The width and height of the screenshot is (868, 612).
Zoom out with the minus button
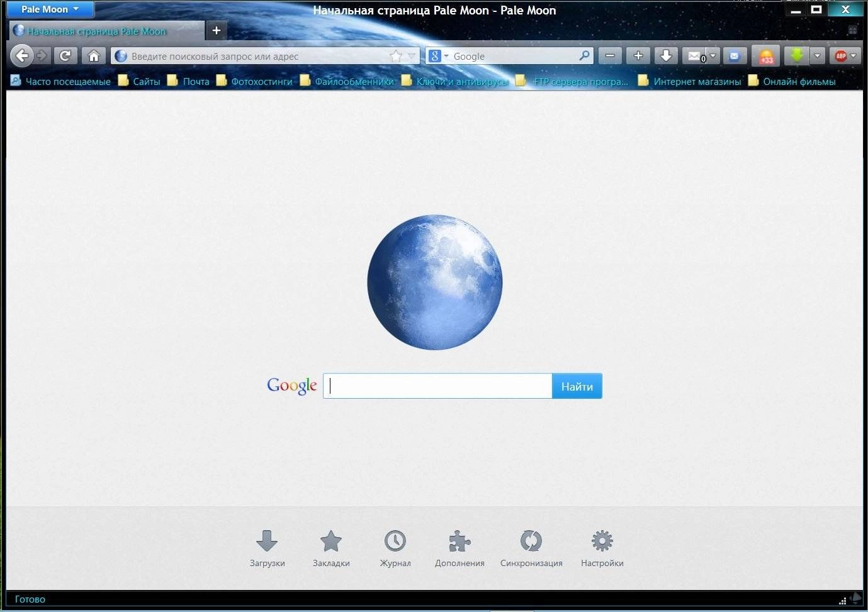click(610, 56)
